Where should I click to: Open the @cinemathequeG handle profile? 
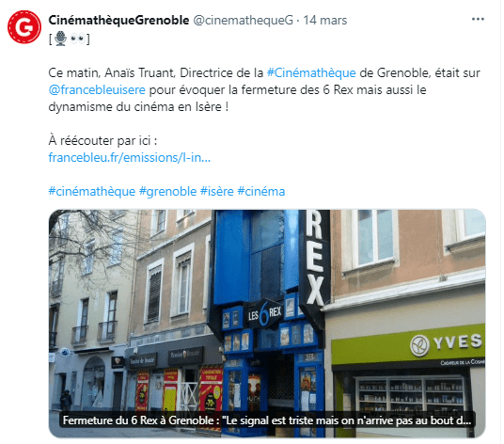point(243,21)
